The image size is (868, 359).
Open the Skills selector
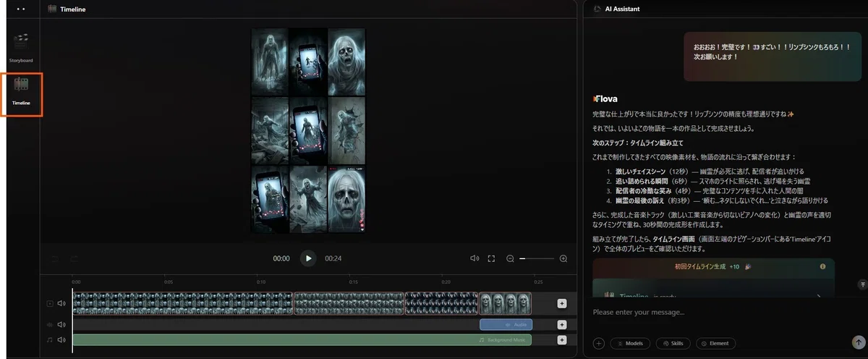pos(673,343)
